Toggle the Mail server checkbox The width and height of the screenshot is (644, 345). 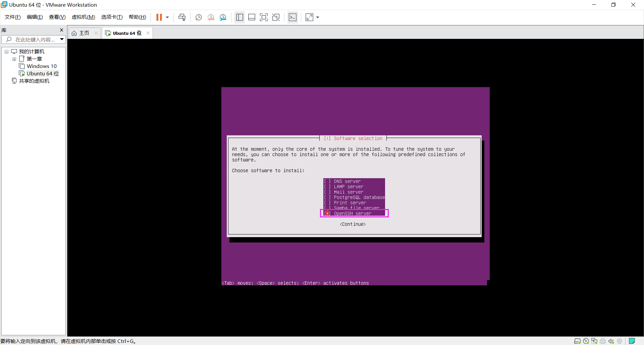327,192
